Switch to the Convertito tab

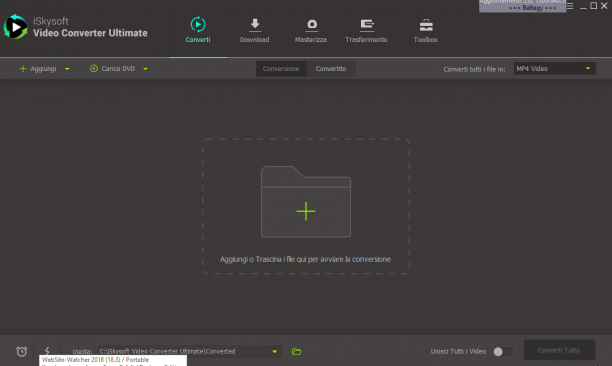coord(331,69)
